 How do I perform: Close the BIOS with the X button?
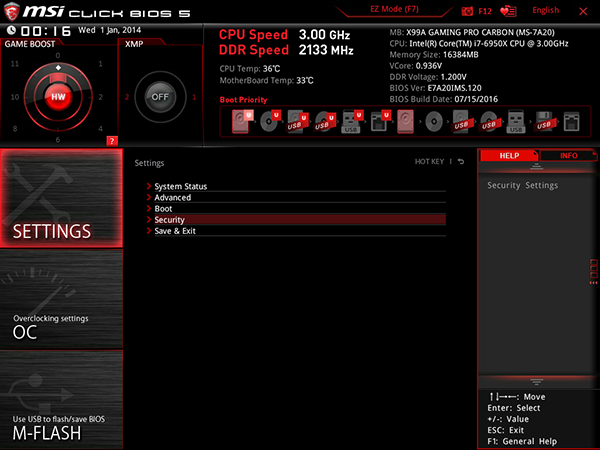pos(583,11)
